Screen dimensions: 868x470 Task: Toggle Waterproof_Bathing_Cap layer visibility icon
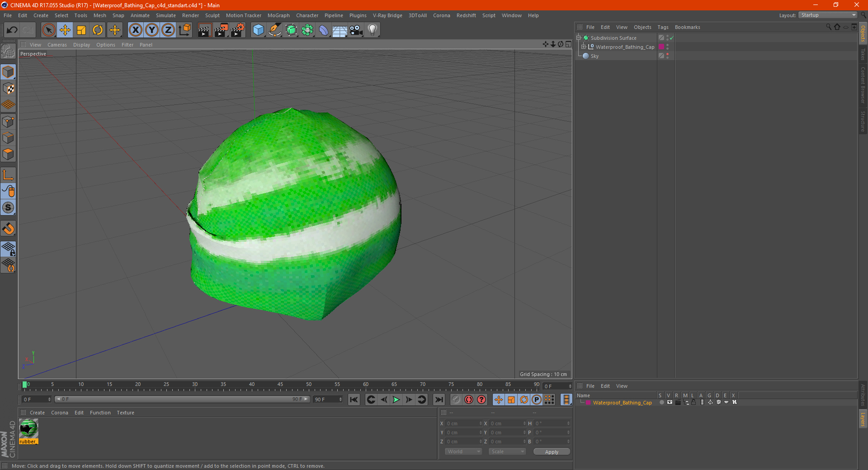[x=670, y=402]
